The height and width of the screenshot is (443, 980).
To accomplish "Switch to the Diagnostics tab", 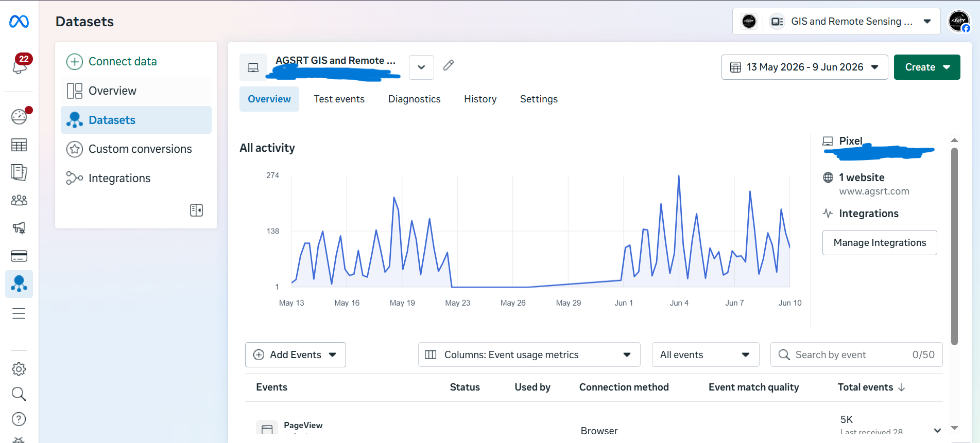I will coord(415,99).
